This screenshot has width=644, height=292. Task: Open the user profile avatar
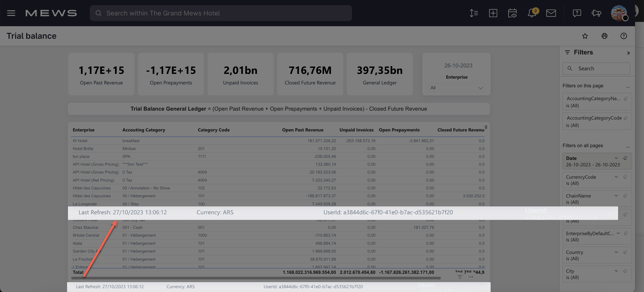[619, 13]
